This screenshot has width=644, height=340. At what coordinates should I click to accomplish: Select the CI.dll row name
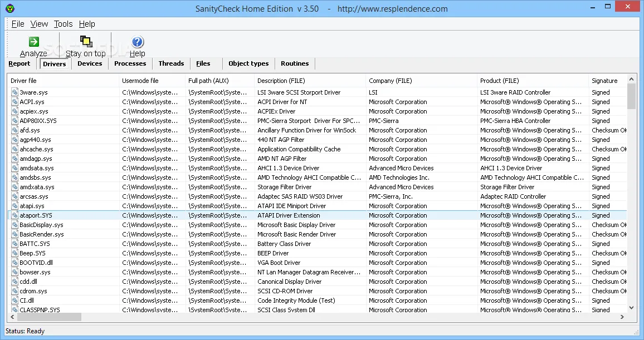[27, 300]
